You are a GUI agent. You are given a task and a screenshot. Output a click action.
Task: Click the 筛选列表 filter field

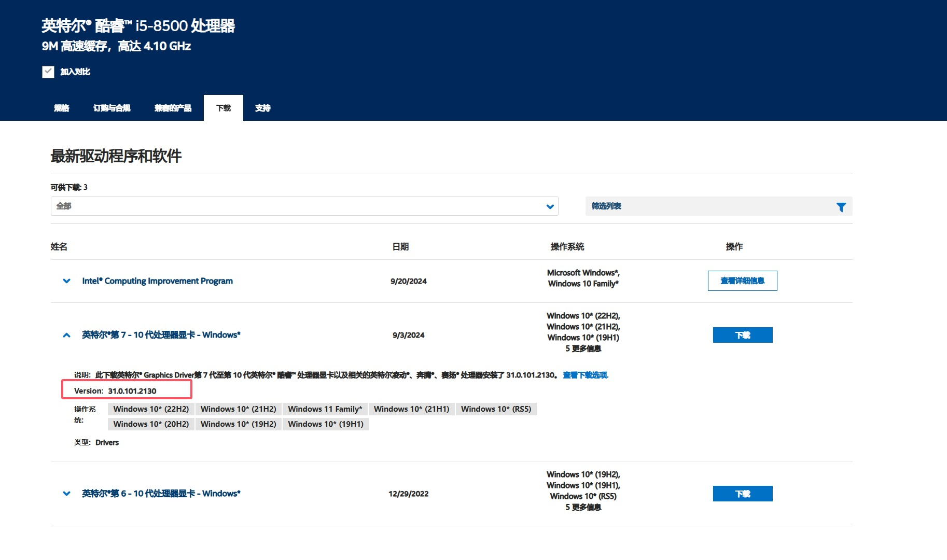705,206
